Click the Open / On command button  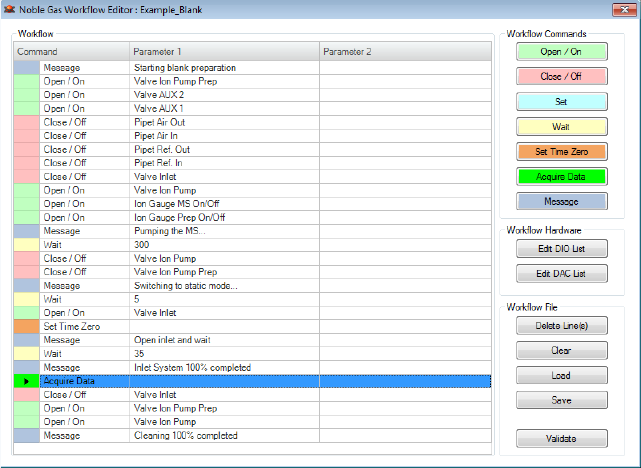click(561, 52)
